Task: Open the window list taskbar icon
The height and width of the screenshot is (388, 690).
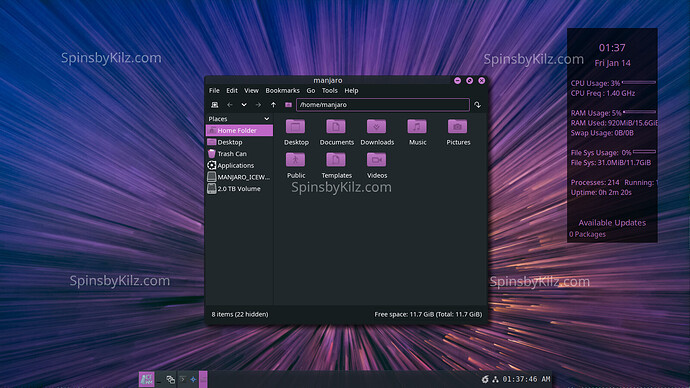Action: tap(171, 379)
